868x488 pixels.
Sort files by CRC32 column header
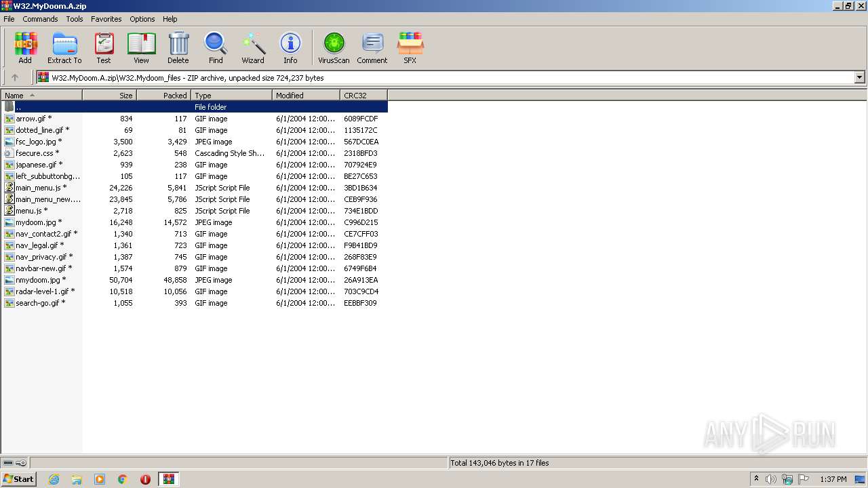point(363,96)
